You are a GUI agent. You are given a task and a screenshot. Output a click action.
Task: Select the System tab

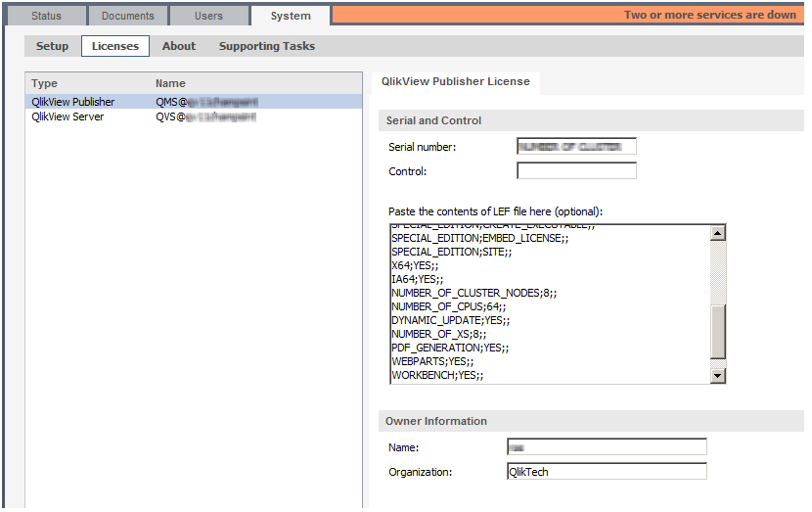coord(290,16)
